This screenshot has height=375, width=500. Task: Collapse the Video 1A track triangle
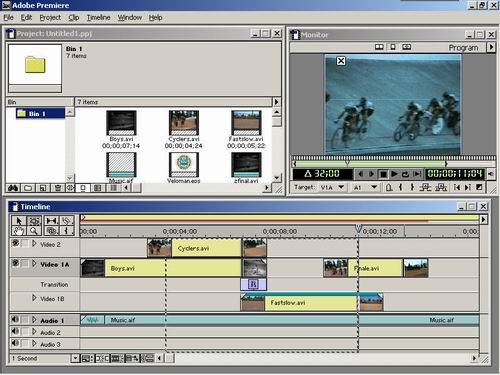34,264
